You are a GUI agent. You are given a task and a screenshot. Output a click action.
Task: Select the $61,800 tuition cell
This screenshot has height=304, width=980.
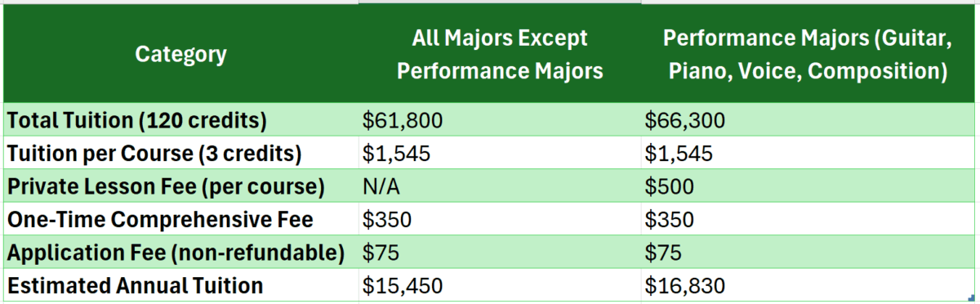click(500, 120)
